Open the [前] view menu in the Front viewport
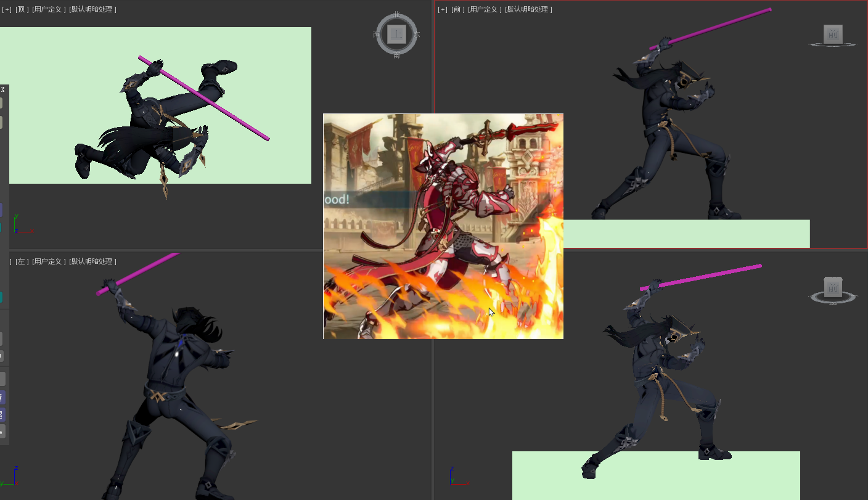868x500 pixels. coord(458,9)
